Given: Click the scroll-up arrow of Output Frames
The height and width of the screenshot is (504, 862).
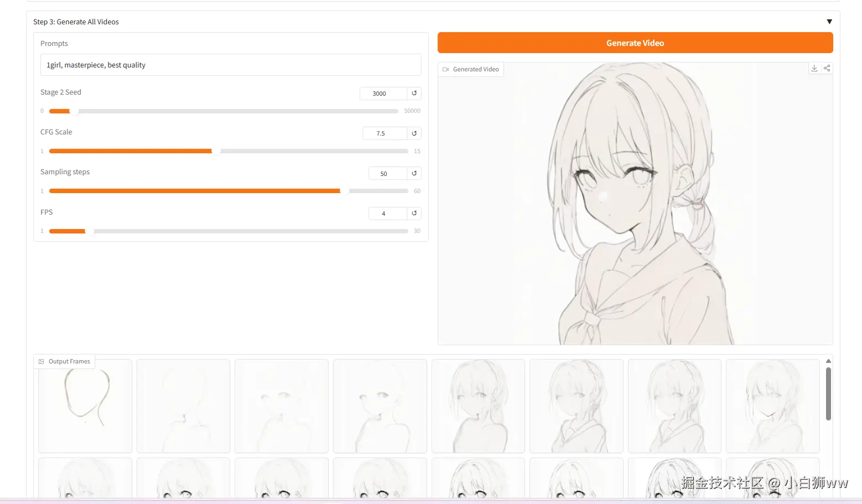Looking at the screenshot, I should (828, 361).
